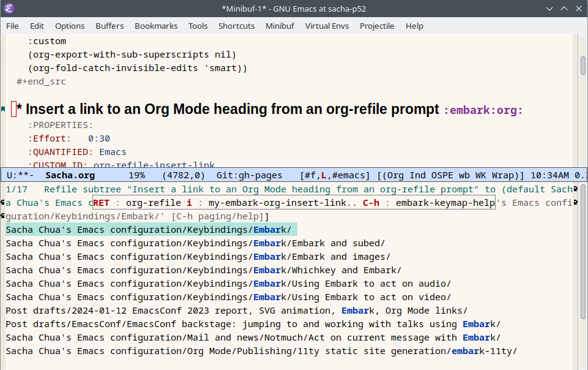The width and height of the screenshot is (588, 370).
Task: Click the 1/17 candidate counter in minibuffer
Action: (x=17, y=189)
